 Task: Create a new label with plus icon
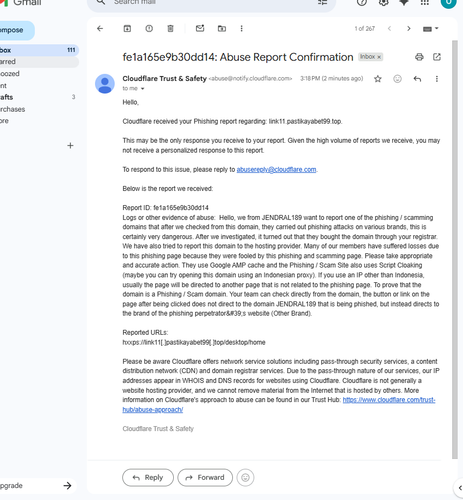[70, 146]
